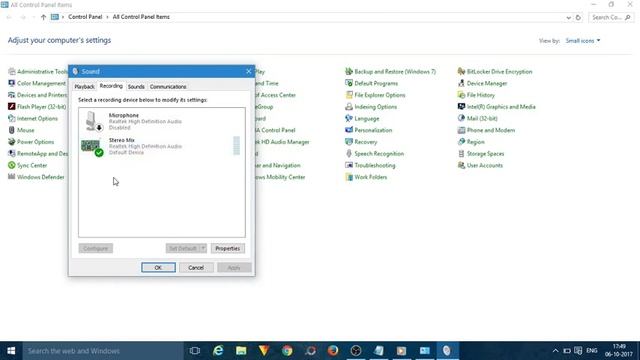Open the Indexing Options icon
The image size is (640, 360).
371,107
